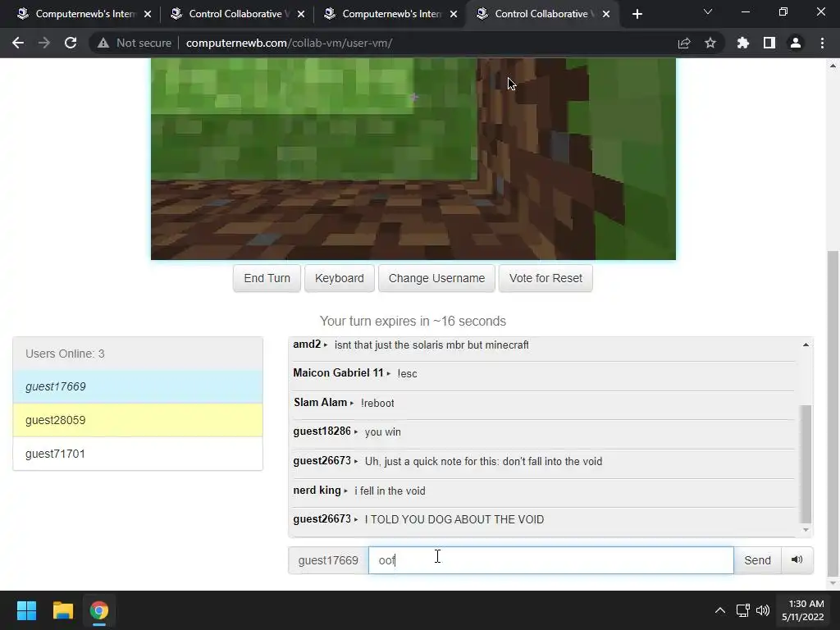Click the turn expires countdown text
Screen dimensions: 840x630
(413, 321)
